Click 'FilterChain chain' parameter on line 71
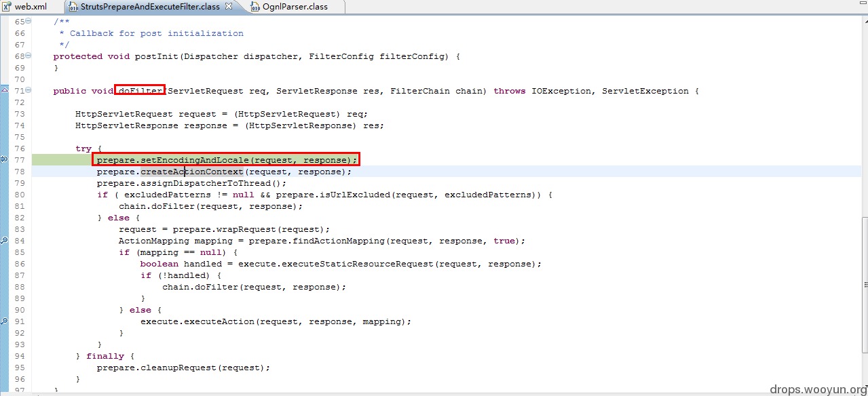Screen dimensions: 868x396 436,91
